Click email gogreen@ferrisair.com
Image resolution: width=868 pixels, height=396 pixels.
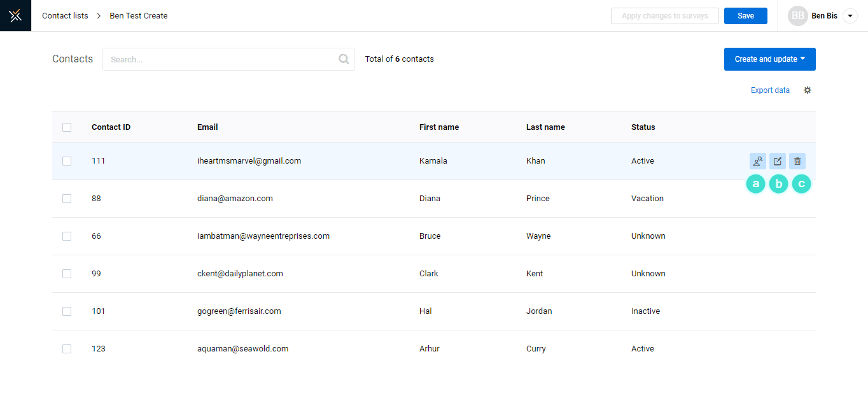(x=239, y=311)
